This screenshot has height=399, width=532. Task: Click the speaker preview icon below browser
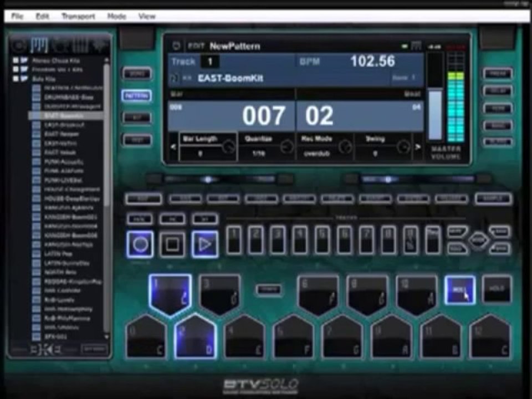tap(47, 349)
